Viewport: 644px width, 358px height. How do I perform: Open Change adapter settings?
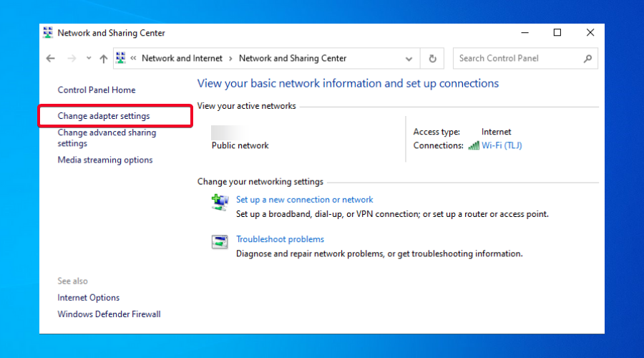[x=104, y=116]
